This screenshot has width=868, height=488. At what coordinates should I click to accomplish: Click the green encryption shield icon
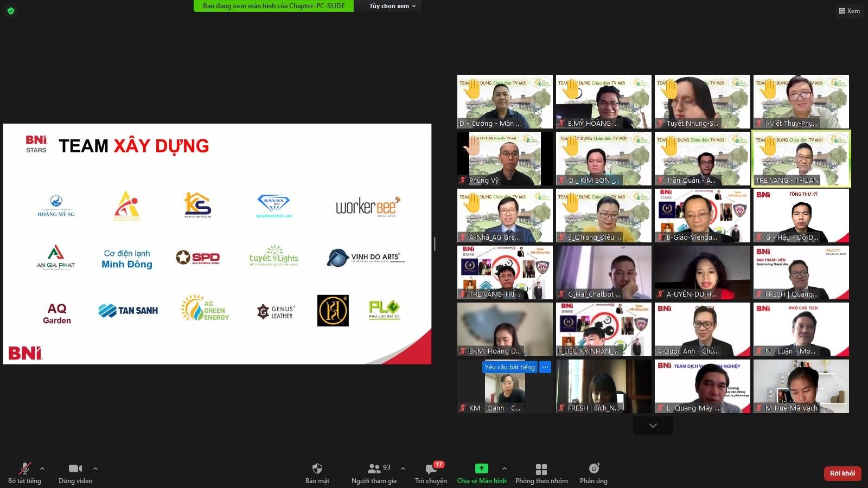(x=11, y=11)
